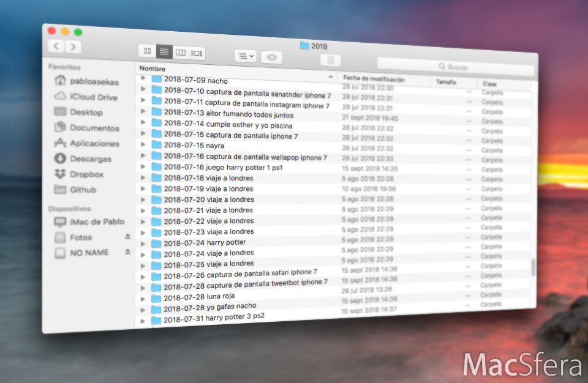Click the trash toolbar button
The height and width of the screenshot is (383, 588).
[x=330, y=60]
